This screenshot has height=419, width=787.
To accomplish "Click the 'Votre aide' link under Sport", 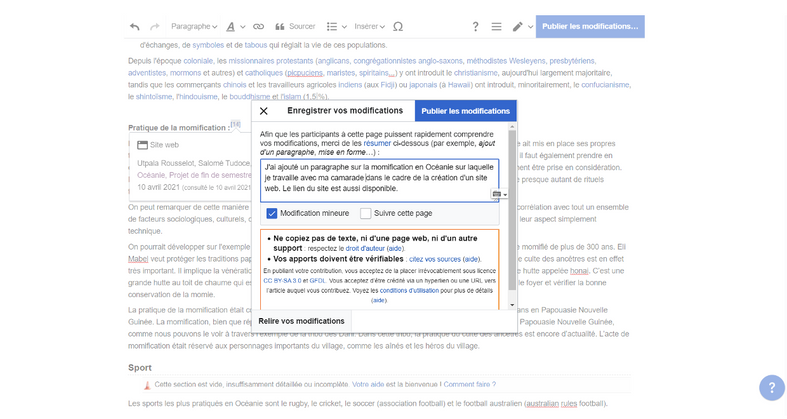I will (368, 384).
